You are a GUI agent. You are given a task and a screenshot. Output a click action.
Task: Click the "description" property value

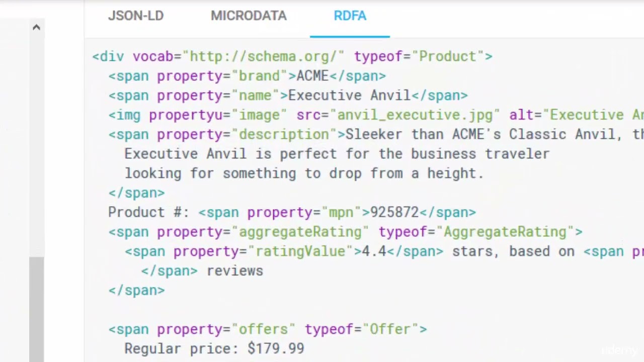click(x=284, y=135)
